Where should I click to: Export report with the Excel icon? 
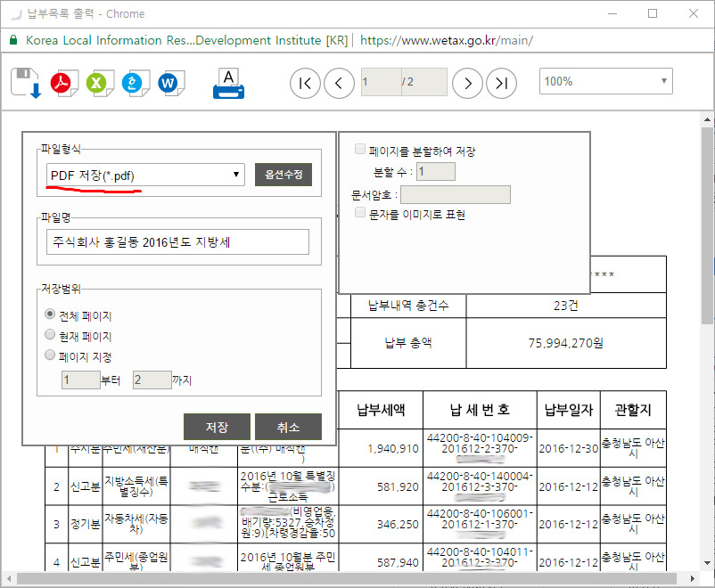point(97,83)
